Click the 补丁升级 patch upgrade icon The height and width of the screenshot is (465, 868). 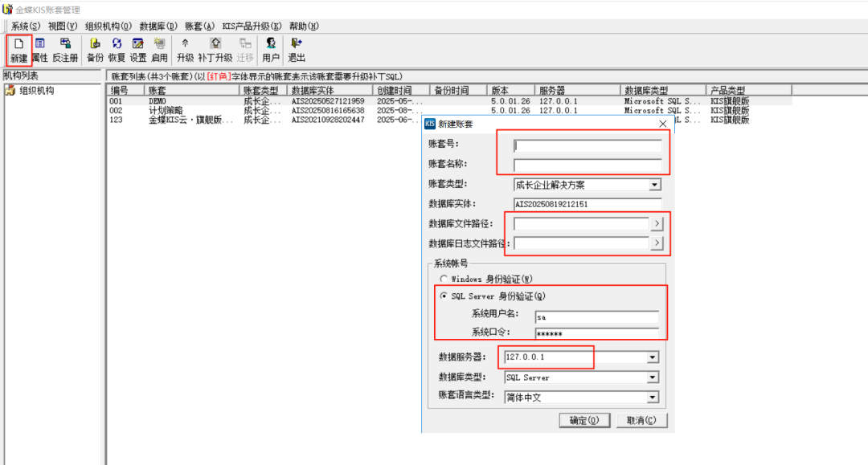[215, 50]
